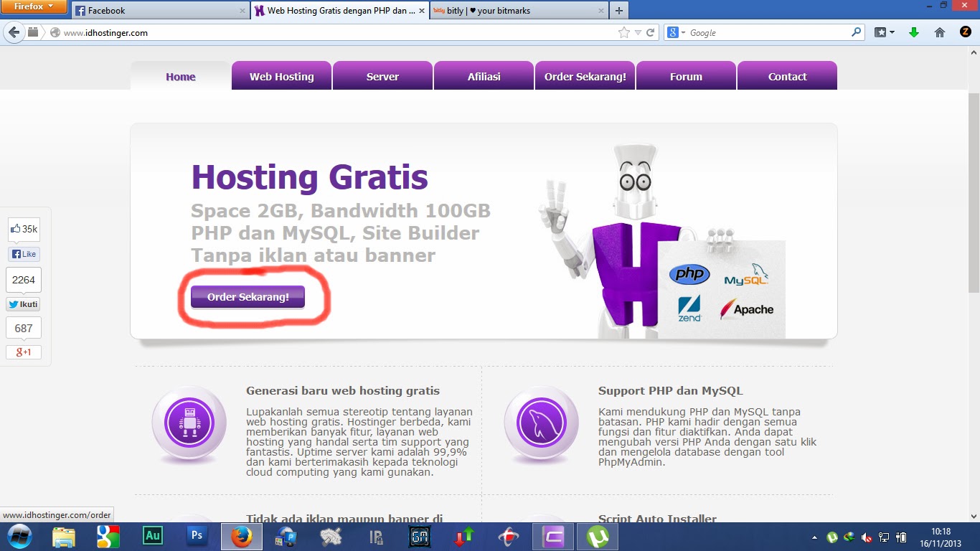Switch to the bitly your bitmarks tab
Screen dimensions: 980x551
[x=519, y=11]
